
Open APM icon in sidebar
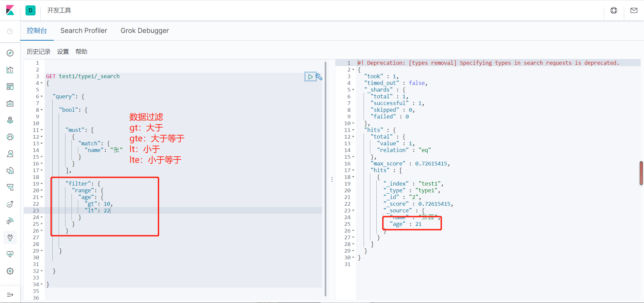(x=10, y=187)
